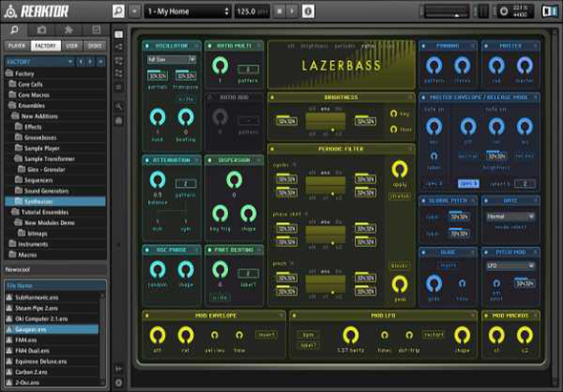
Task: Toggle the sidebar browser magnifier button in top bar
Action: [x=118, y=11]
